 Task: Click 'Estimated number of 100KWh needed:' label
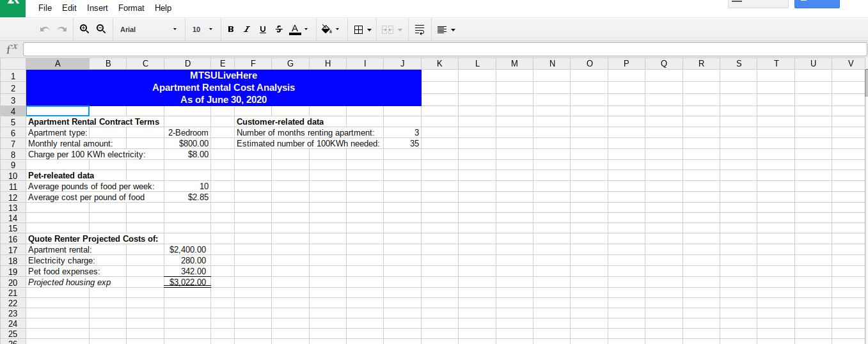(x=308, y=143)
